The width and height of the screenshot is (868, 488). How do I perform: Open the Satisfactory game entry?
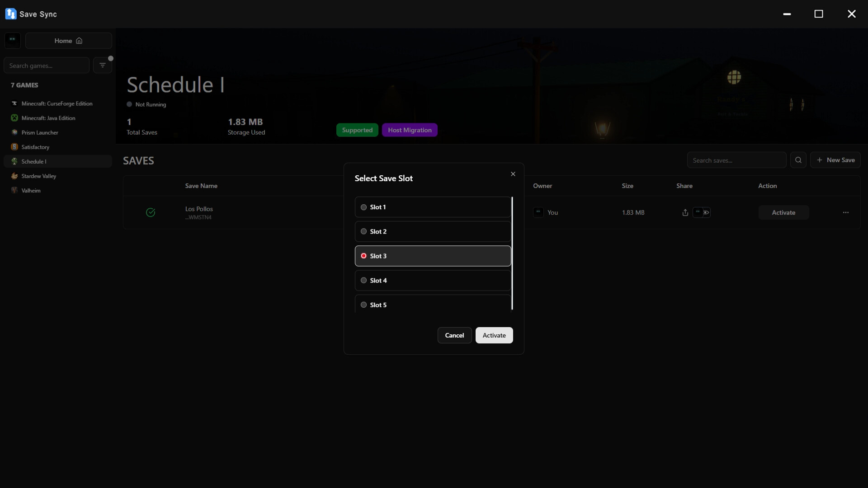(35, 147)
